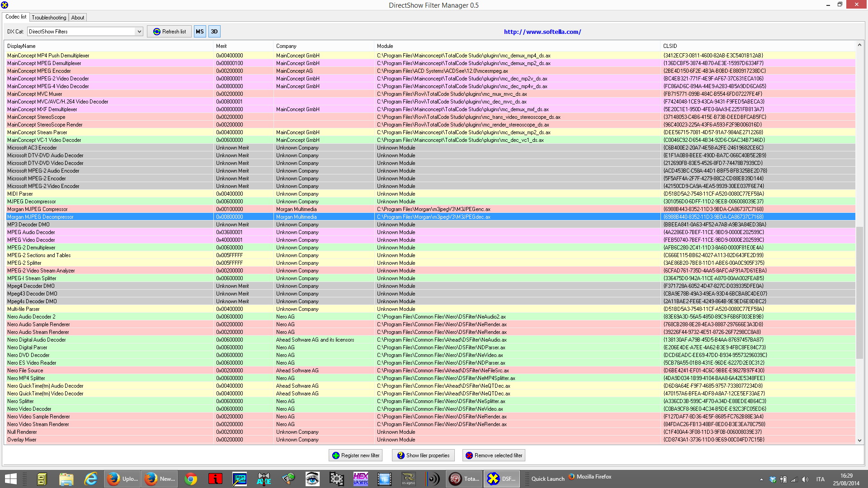Select the Nero Video Decoder row
This screenshot has height=488, width=868.
coord(29,409)
